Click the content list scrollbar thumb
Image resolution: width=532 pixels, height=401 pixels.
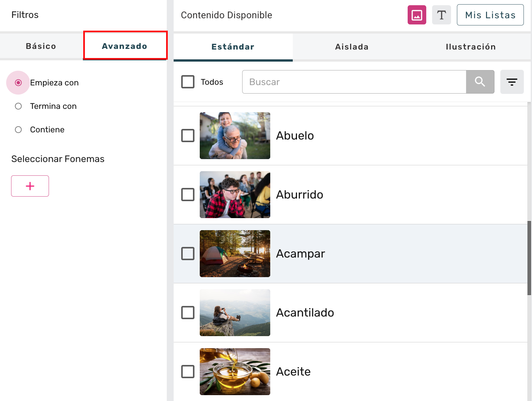[529, 258]
